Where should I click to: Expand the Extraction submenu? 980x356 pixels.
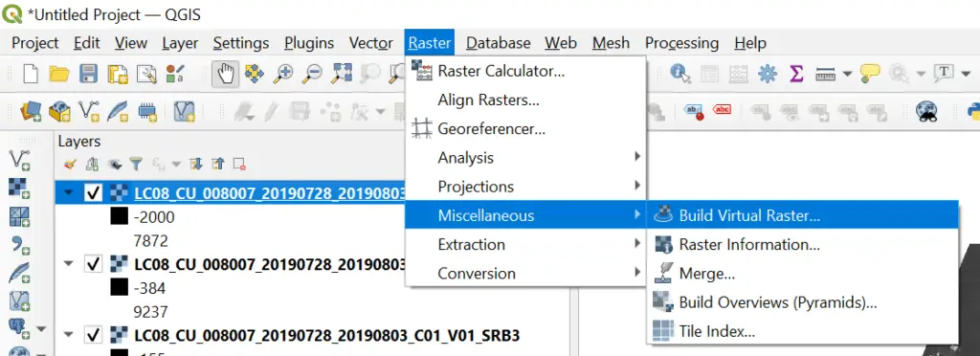pos(525,244)
